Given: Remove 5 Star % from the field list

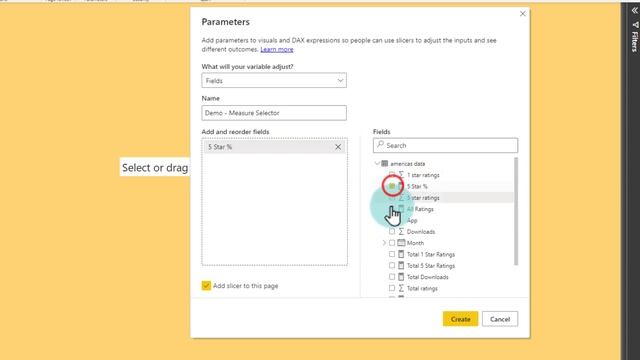Looking at the screenshot, I should tap(338, 147).
